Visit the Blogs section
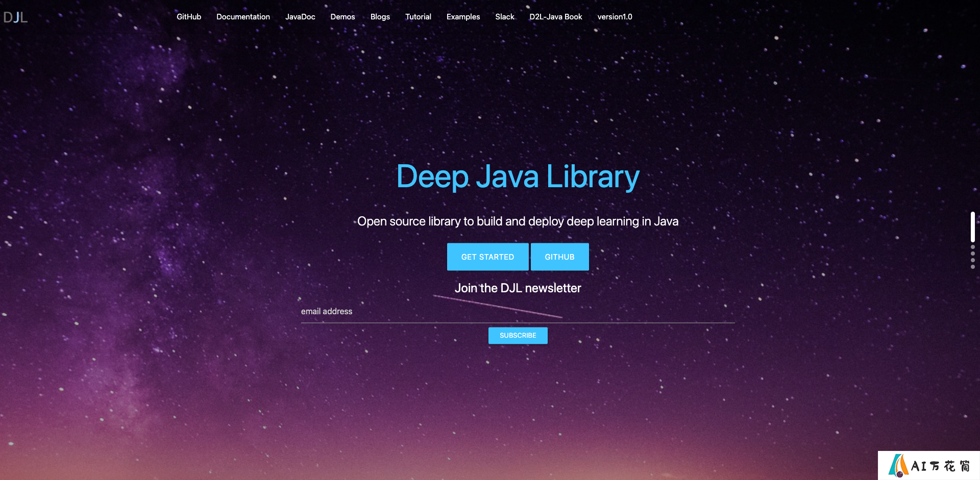The width and height of the screenshot is (980, 480). pyautogui.click(x=380, y=17)
